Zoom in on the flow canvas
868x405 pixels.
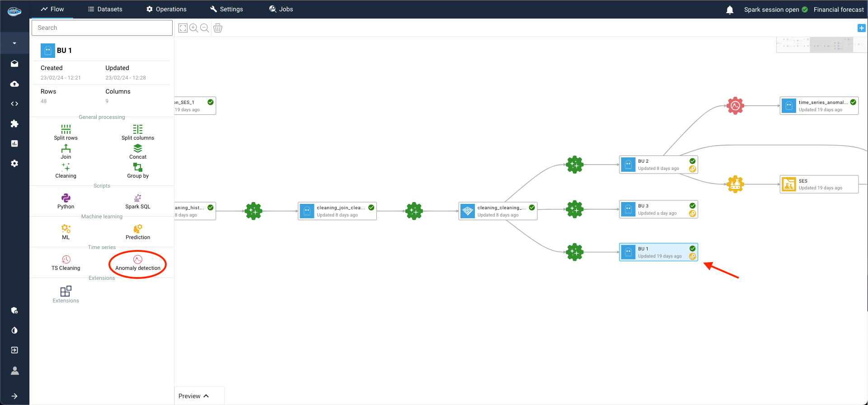pos(194,28)
